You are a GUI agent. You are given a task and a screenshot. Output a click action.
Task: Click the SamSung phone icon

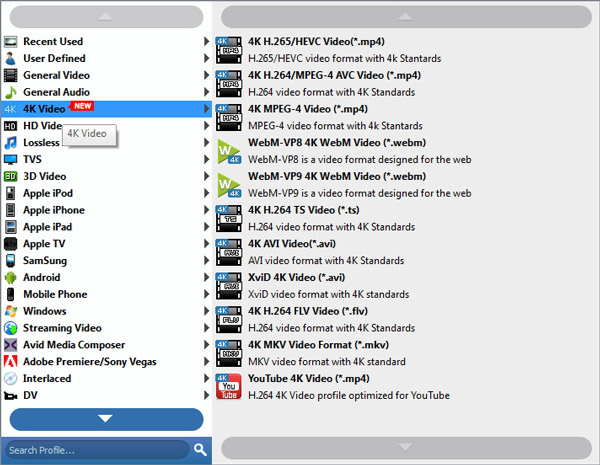(x=10, y=260)
